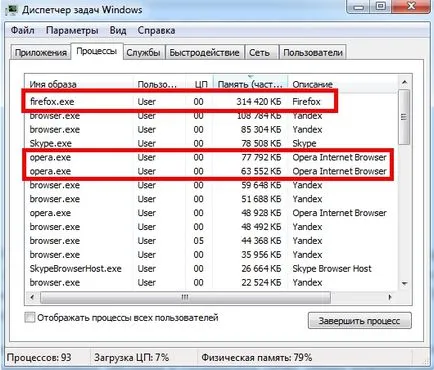Image resolution: width=434 pixels, height=370 pixels.
Task: Click Процессов: 93 in status bar
Action: (x=39, y=358)
